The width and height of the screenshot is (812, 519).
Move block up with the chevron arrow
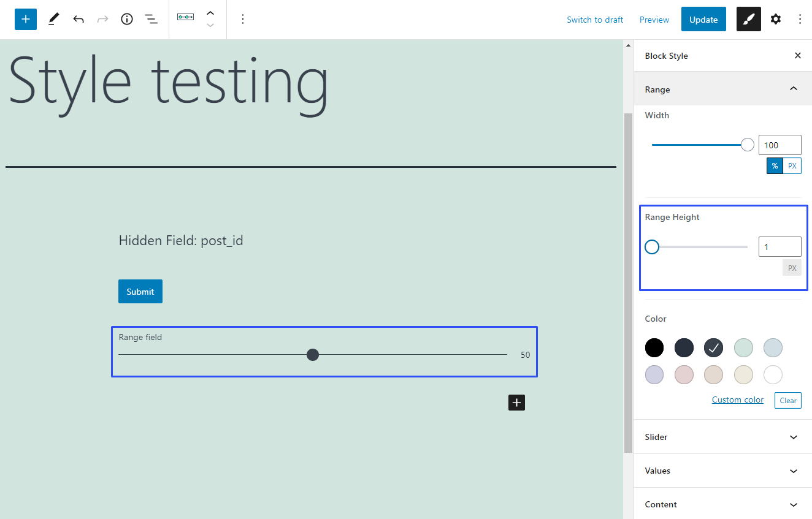point(210,13)
